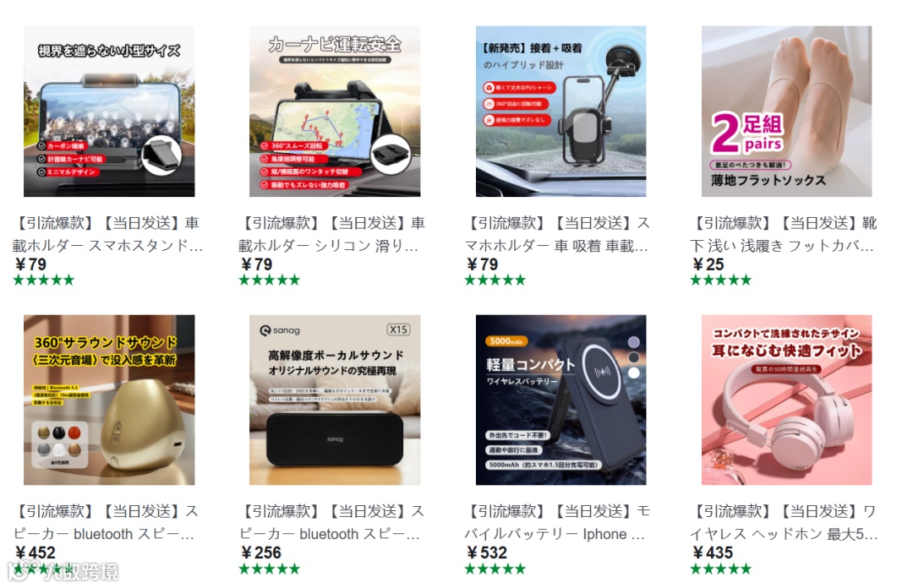Open the carbon fiber car holder thumbnail
Viewport: 913px width, 588px height.
click(109, 112)
